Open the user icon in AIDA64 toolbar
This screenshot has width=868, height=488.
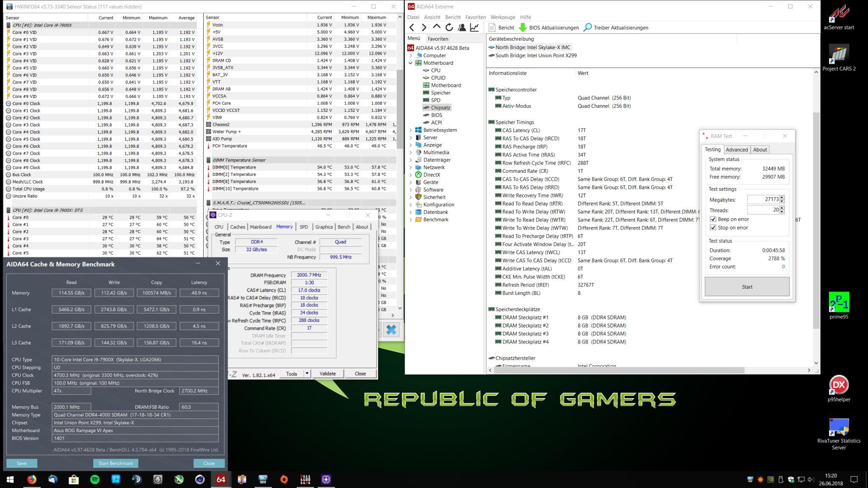coord(462,28)
